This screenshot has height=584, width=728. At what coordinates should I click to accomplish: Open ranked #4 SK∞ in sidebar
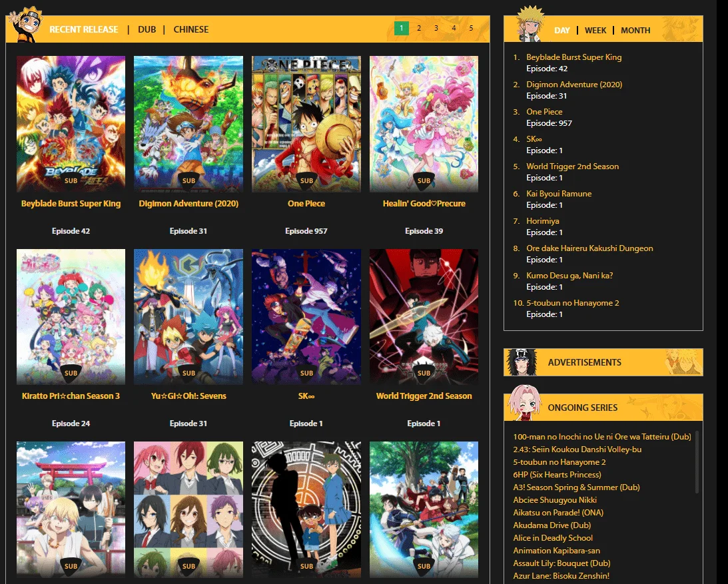534,139
